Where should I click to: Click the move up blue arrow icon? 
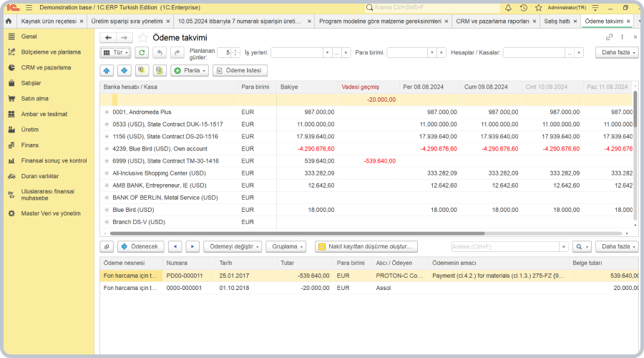[107, 70]
